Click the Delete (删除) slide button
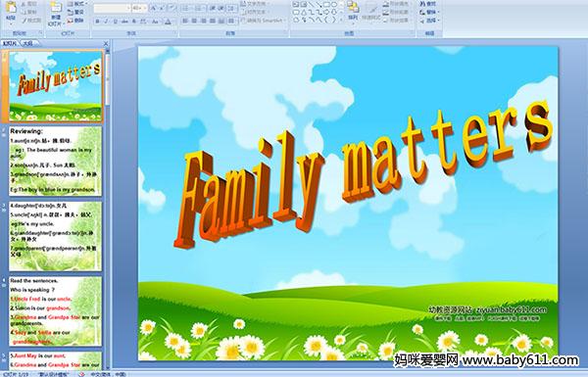The width and height of the screenshot is (588, 377). coord(75,21)
